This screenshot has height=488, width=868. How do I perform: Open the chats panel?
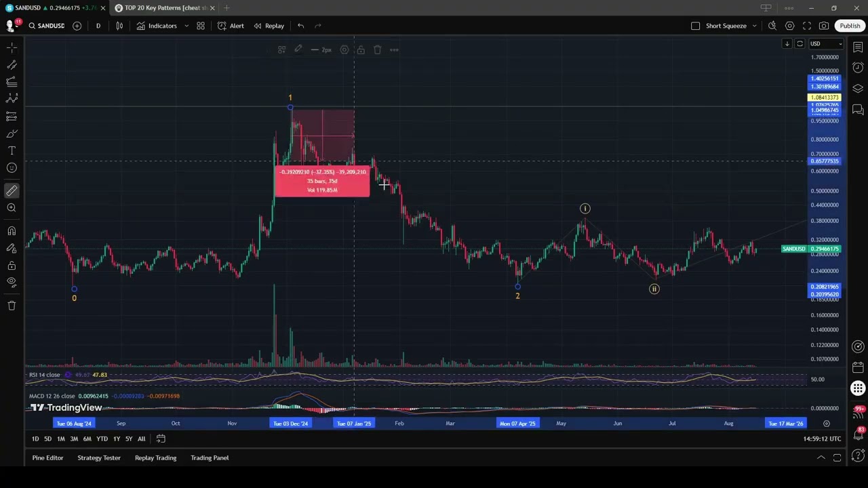pos(858,109)
